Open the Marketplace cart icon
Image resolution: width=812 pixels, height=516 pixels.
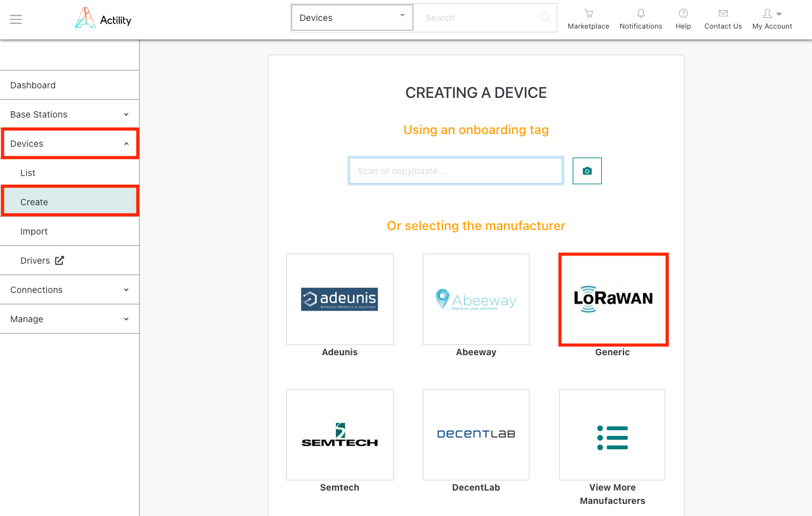click(589, 13)
